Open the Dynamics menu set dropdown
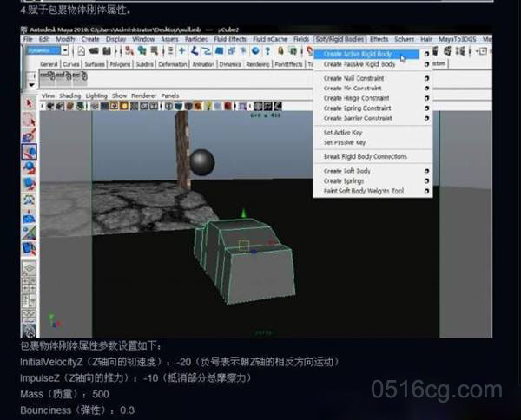 (x=65, y=50)
